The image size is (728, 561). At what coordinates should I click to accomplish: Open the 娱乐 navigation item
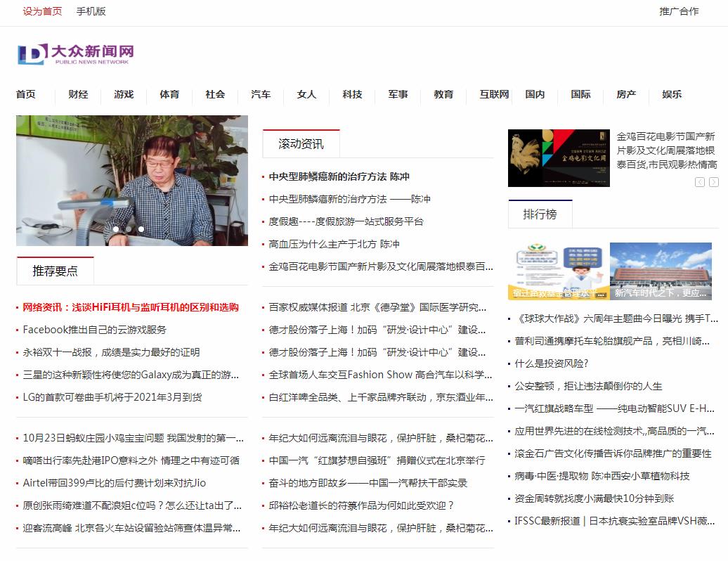pyautogui.click(x=672, y=94)
